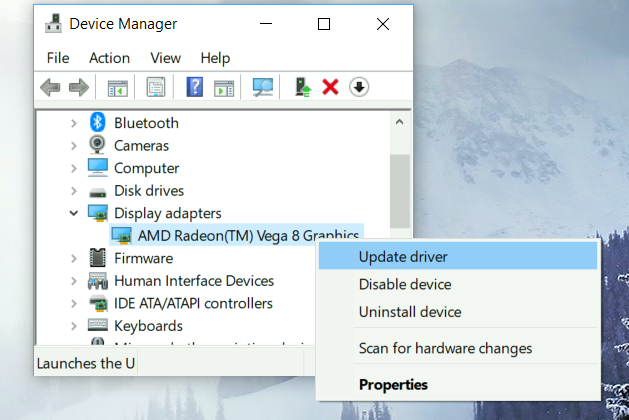Click the red X uninstall device icon
Image resolution: width=629 pixels, height=420 pixels.
[330, 87]
